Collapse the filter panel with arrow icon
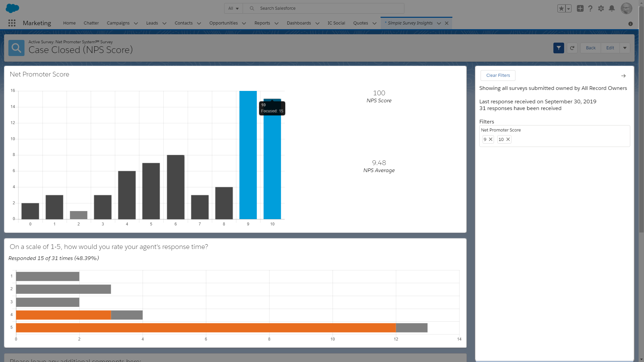644x362 pixels. coord(623,76)
